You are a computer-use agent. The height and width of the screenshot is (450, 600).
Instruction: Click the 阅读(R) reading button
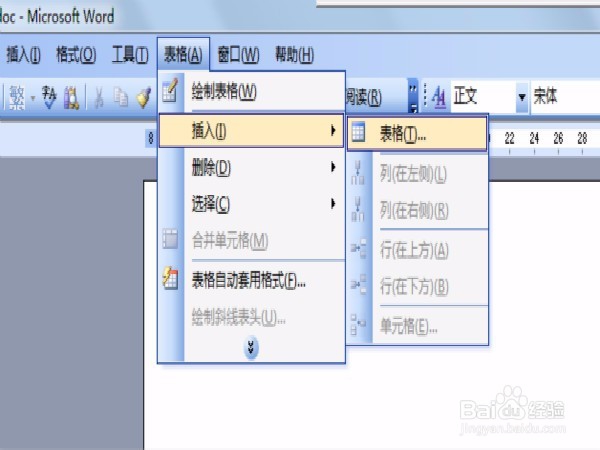[364, 97]
